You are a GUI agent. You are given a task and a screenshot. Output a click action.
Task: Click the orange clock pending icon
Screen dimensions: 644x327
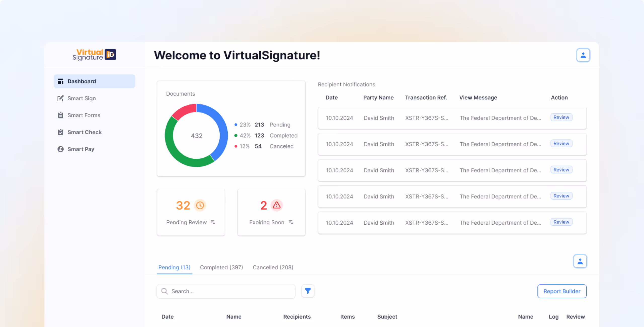pyautogui.click(x=200, y=206)
